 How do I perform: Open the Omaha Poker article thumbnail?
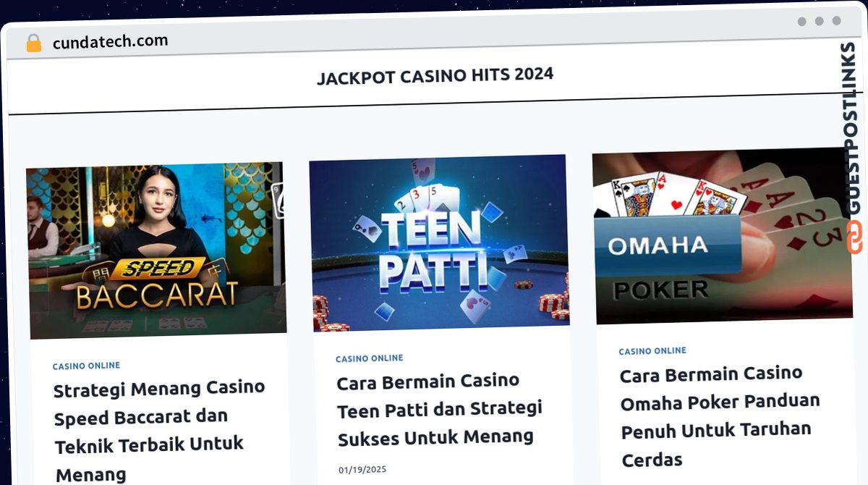click(722, 235)
